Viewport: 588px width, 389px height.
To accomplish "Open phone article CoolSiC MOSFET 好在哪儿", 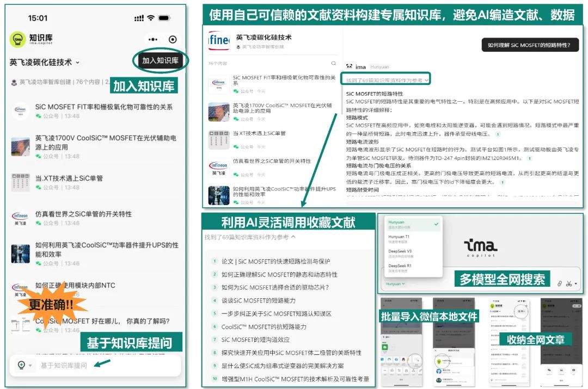I will pyautogui.click(x=102, y=321).
